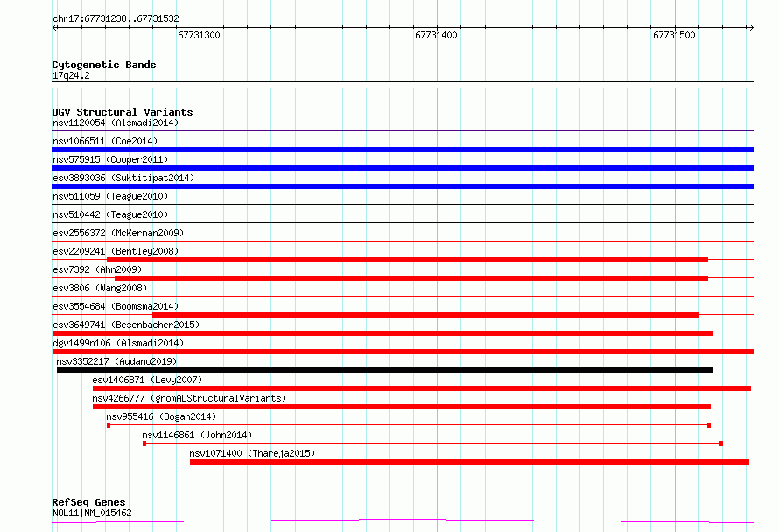Open variant esv3554684 (Boomsma2014) label
Screen dimensions: 779x532
point(116,306)
